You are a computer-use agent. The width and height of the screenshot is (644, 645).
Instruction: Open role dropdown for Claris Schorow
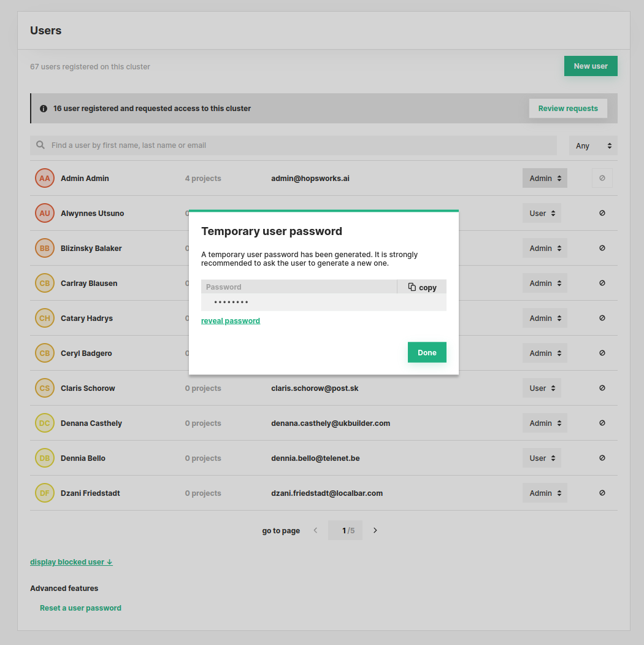542,388
